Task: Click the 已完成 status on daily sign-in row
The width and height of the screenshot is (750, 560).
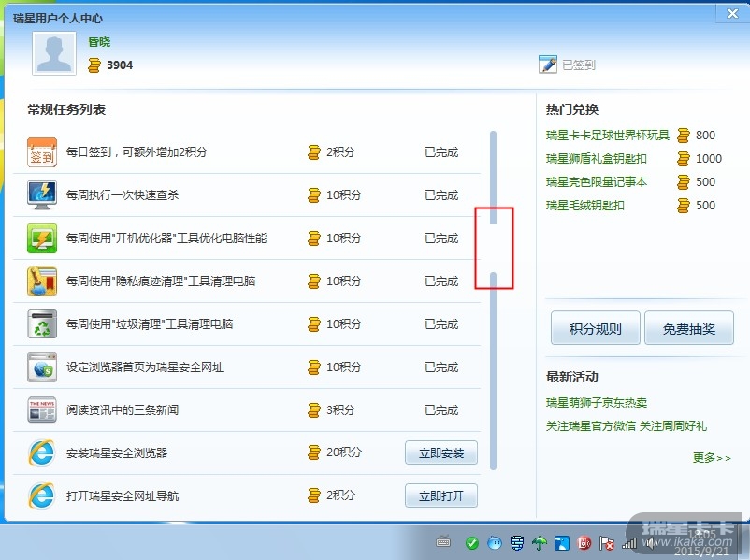Action: [x=441, y=152]
